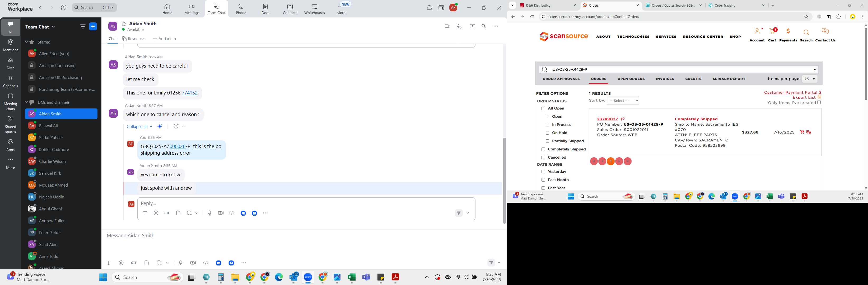Viewport: 868px width, 285px height.
Task: Insert emoji in thread reply box
Action: pos(156,213)
